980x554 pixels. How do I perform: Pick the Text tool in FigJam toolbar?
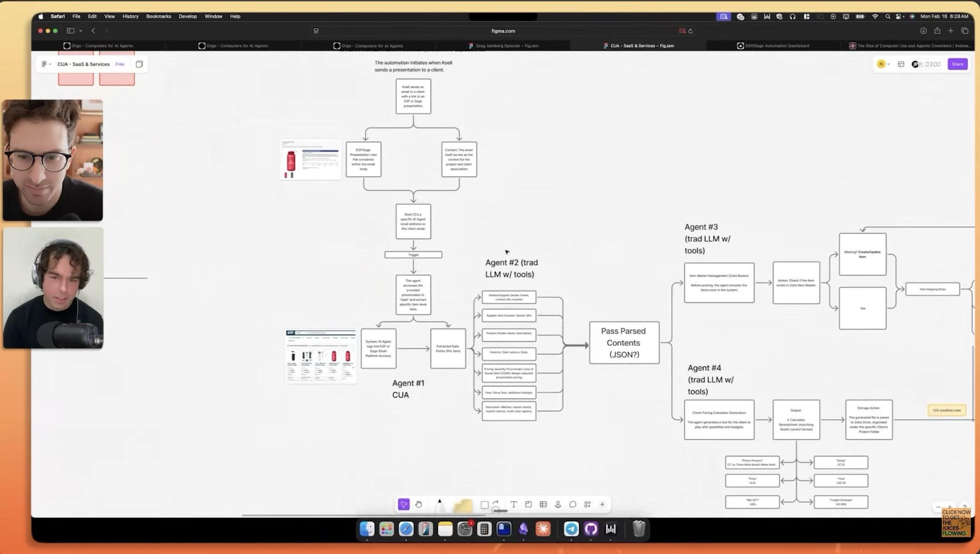(x=514, y=504)
